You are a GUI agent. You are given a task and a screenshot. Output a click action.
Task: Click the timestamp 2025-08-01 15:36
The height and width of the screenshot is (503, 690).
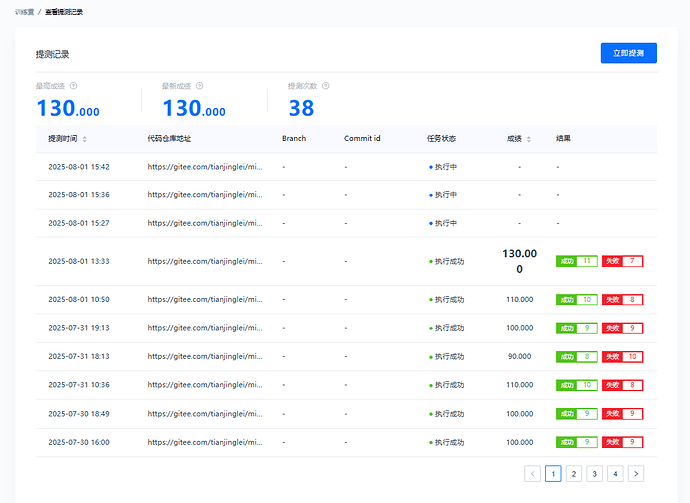pyautogui.click(x=79, y=195)
